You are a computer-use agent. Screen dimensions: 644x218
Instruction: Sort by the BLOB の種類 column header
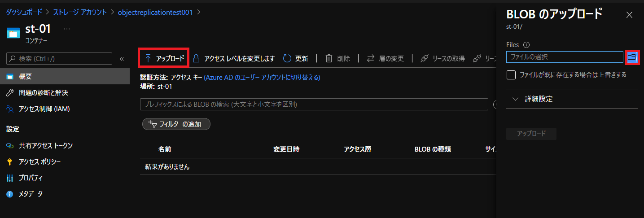(x=433, y=149)
